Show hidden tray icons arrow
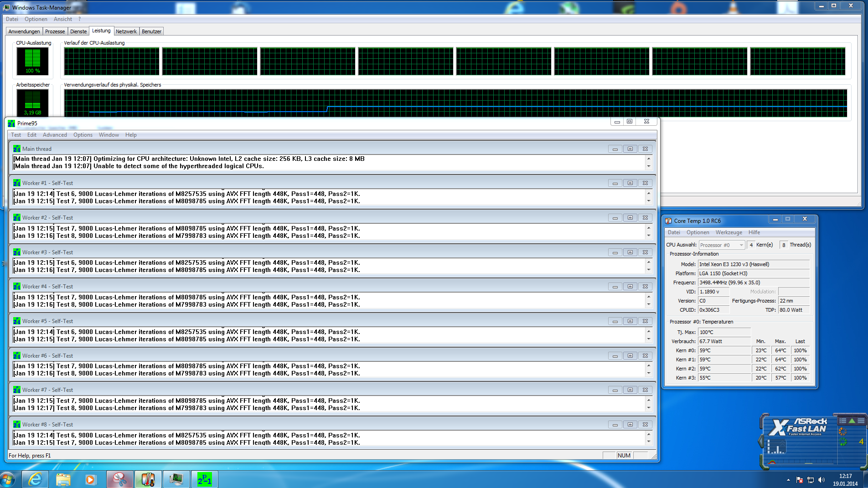 [x=788, y=480]
